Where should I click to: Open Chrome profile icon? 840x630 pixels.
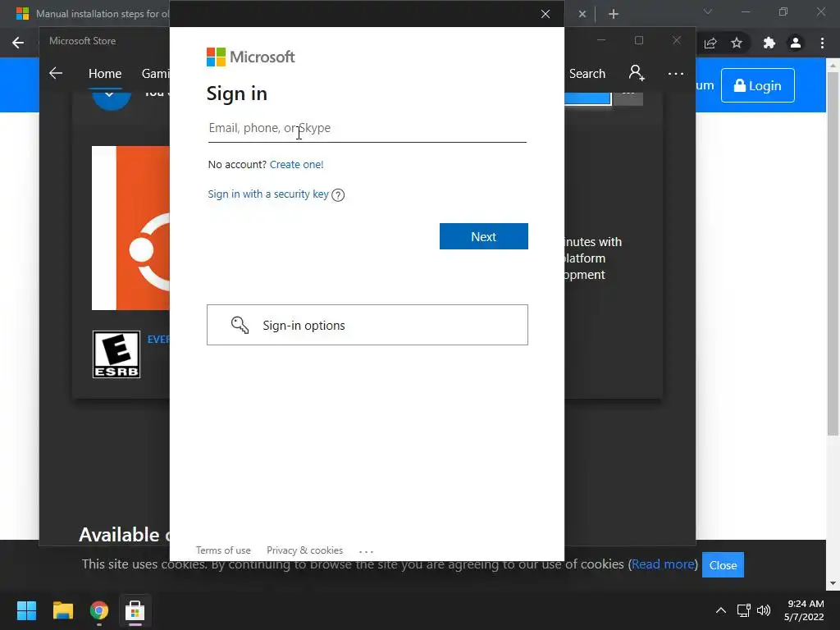tap(796, 43)
